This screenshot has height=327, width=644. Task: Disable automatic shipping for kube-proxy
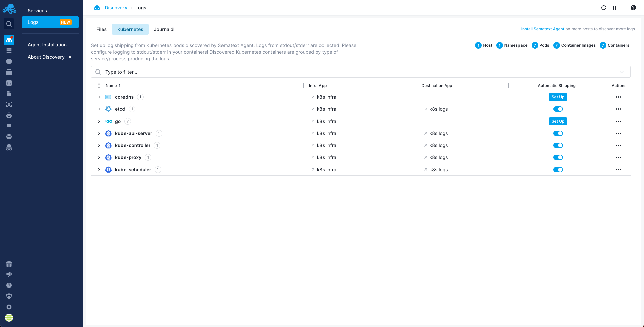558,157
